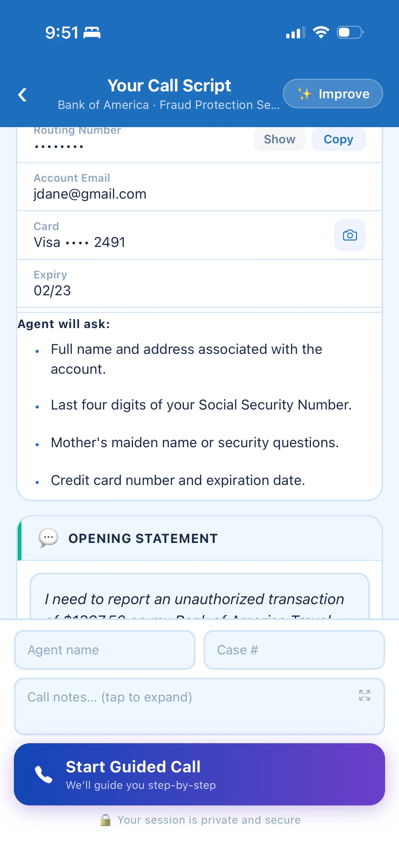Tap the speech bubble icon by Opening Statement

[x=49, y=538]
